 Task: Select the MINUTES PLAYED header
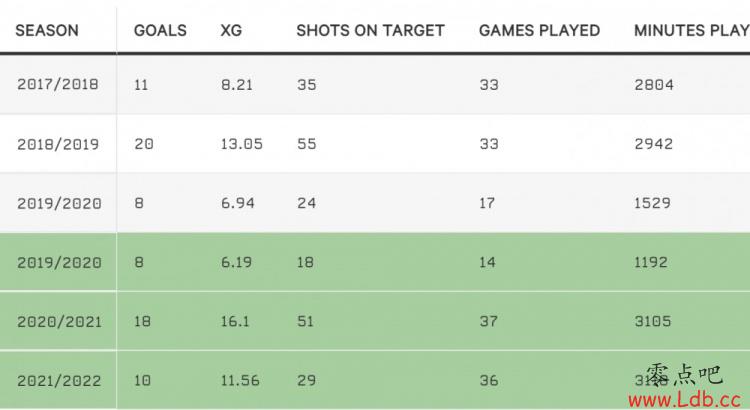click(692, 31)
